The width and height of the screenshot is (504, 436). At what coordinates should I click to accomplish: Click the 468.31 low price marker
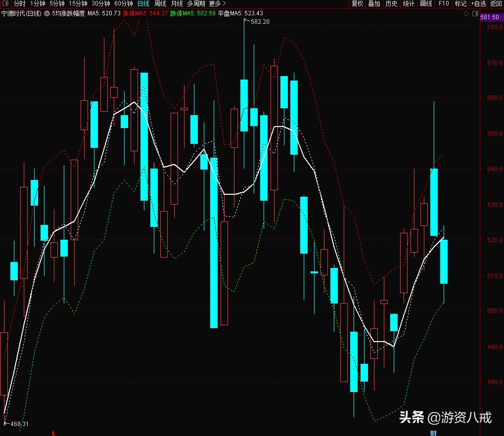(20, 424)
